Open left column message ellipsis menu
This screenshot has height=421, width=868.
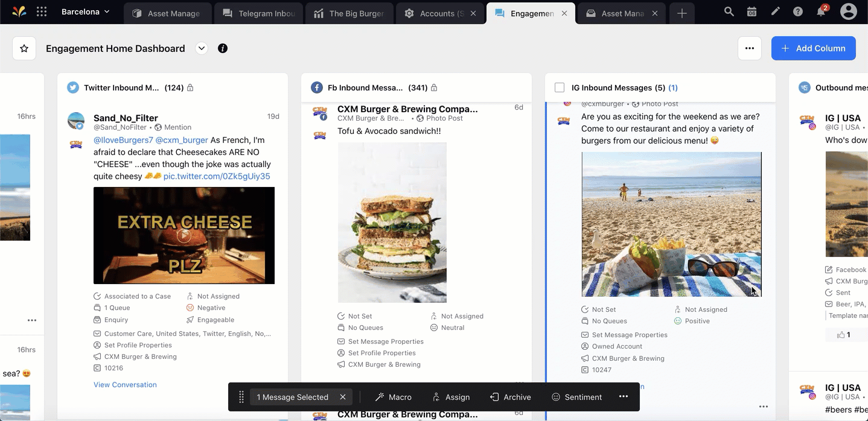coord(32,320)
